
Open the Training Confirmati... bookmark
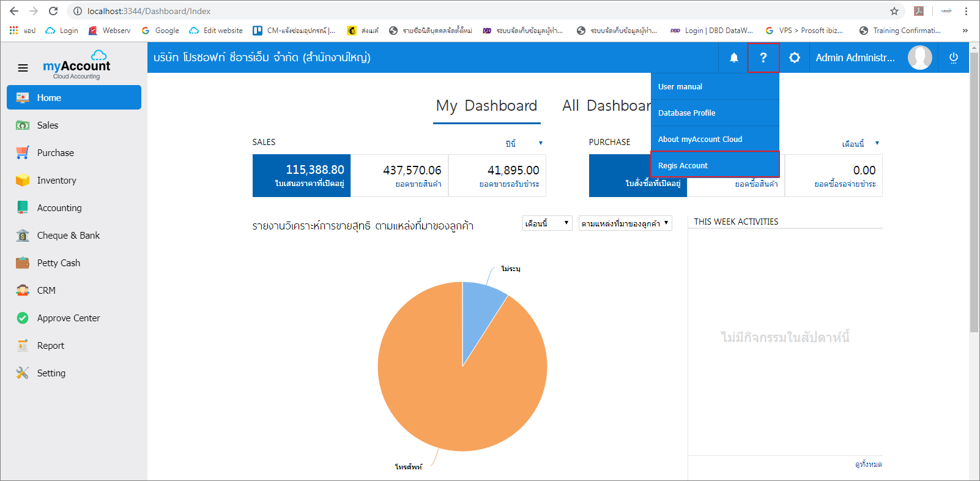(900, 30)
